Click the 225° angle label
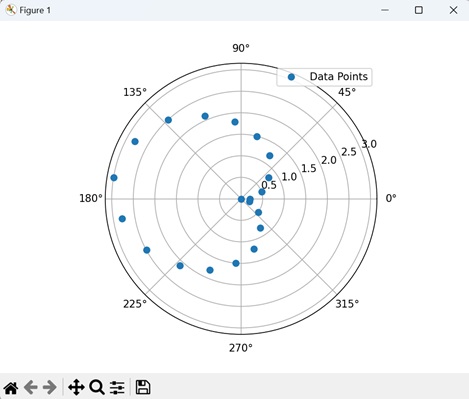Viewport: 469px width, 399px height. [x=135, y=304]
